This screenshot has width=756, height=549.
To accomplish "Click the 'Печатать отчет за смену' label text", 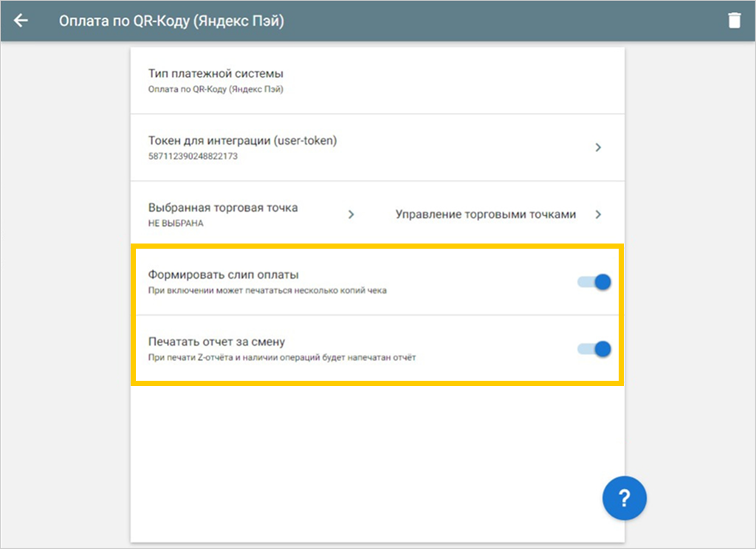I will 216,342.
